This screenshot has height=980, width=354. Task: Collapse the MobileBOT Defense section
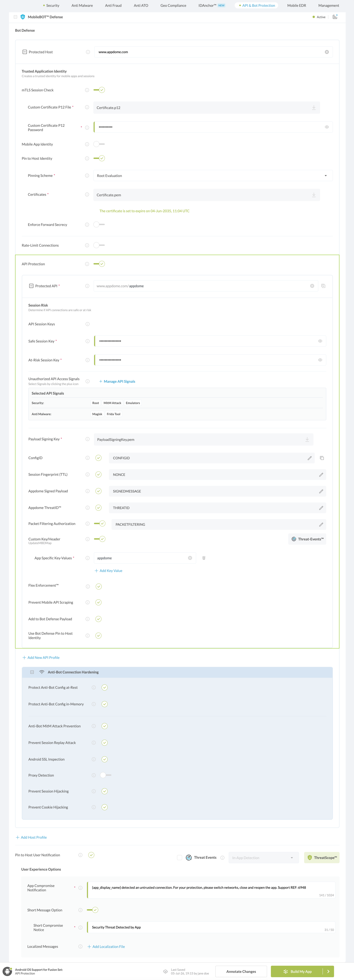(15, 17)
